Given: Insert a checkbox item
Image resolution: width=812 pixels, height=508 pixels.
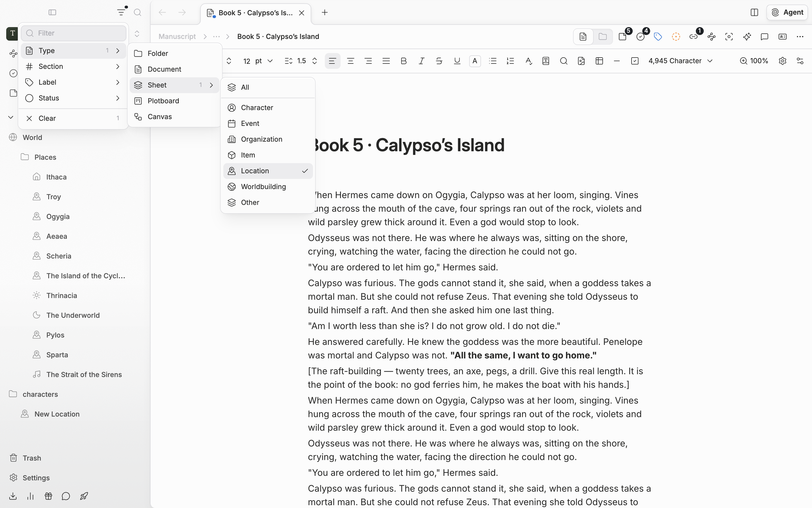Looking at the screenshot, I should (x=635, y=61).
